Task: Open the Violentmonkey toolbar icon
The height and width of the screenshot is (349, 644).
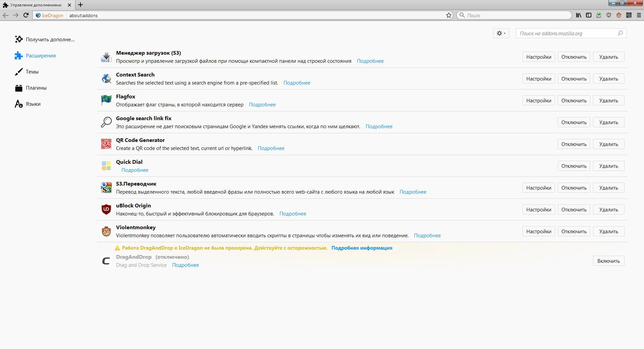Action: click(619, 15)
